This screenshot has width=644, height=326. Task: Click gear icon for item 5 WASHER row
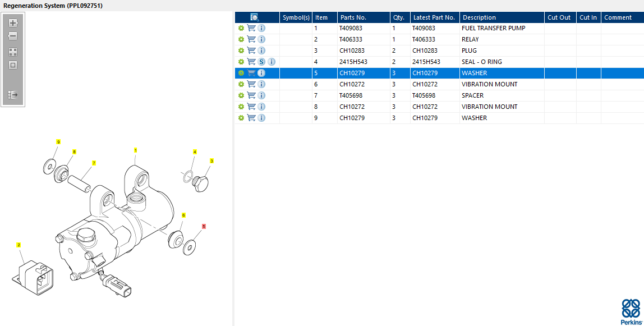pyautogui.click(x=241, y=73)
